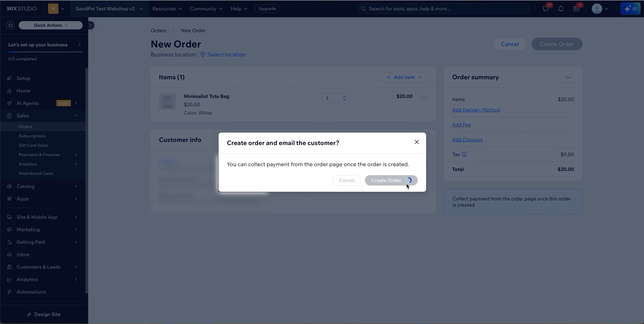Click Select location link
644x324 pixels.
click(223, 55)
